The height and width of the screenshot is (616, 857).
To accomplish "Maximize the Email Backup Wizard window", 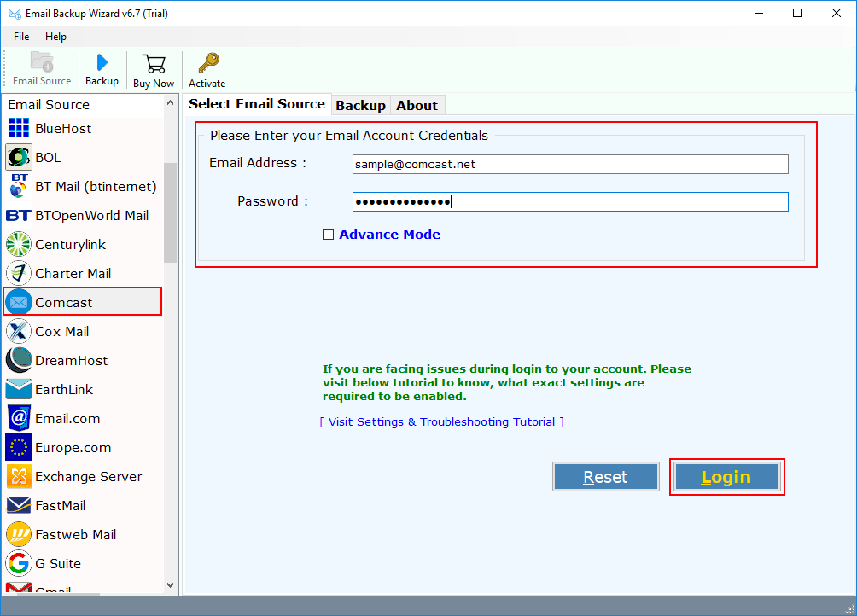I will (x=797, y=13).
